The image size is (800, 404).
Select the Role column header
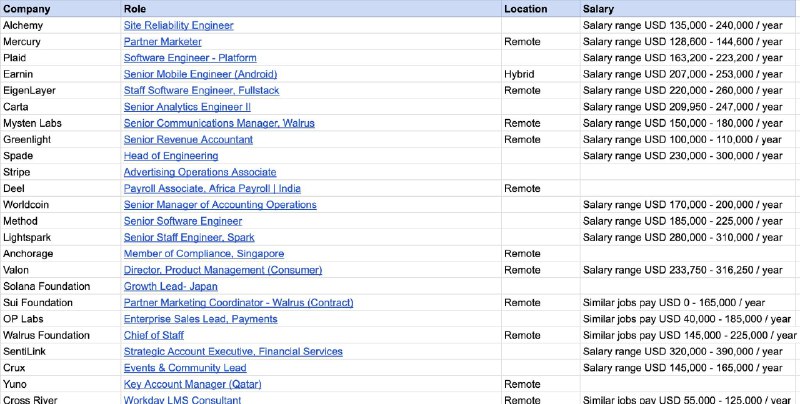pos(135,9)
